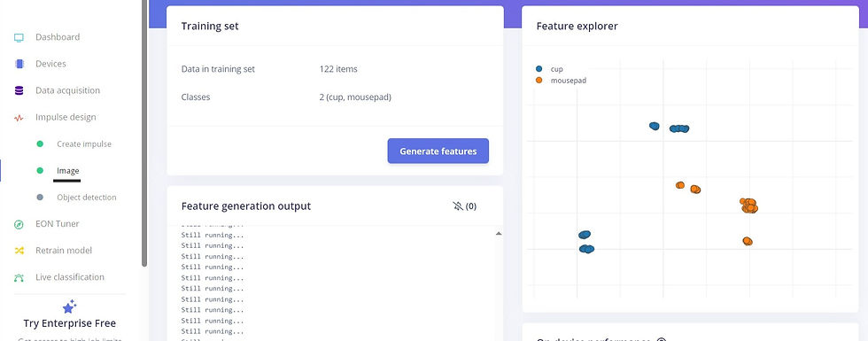Viewport: 868px width, 341px height.
Task: Click the Data acquisition database icon
Action: pyautogui.click(x=19, y=90)
